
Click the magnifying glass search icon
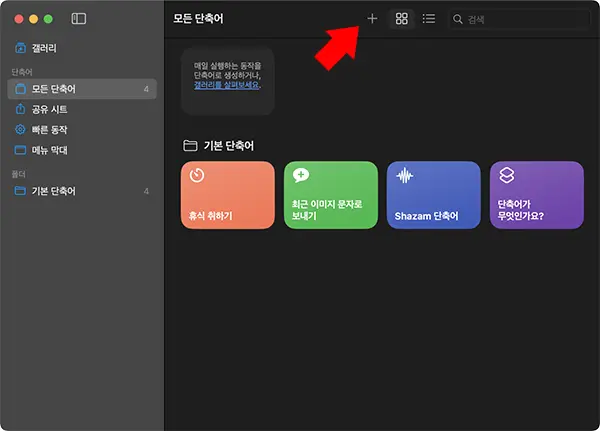457,19
